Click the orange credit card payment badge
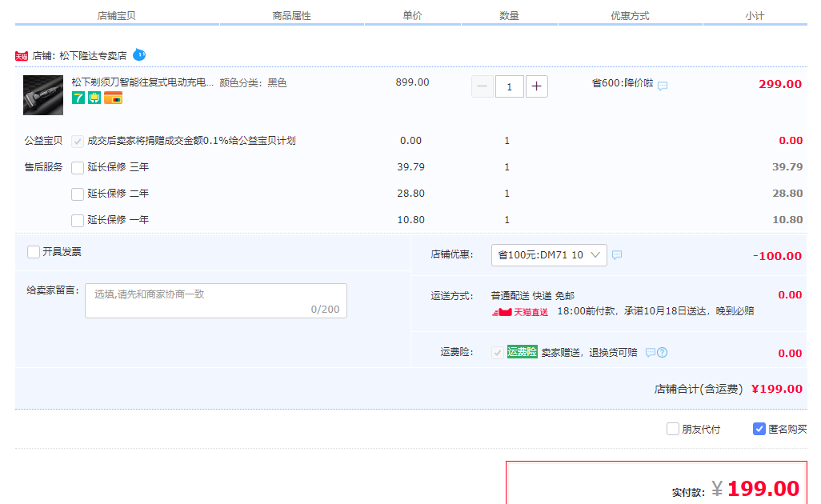 [113, 98]
